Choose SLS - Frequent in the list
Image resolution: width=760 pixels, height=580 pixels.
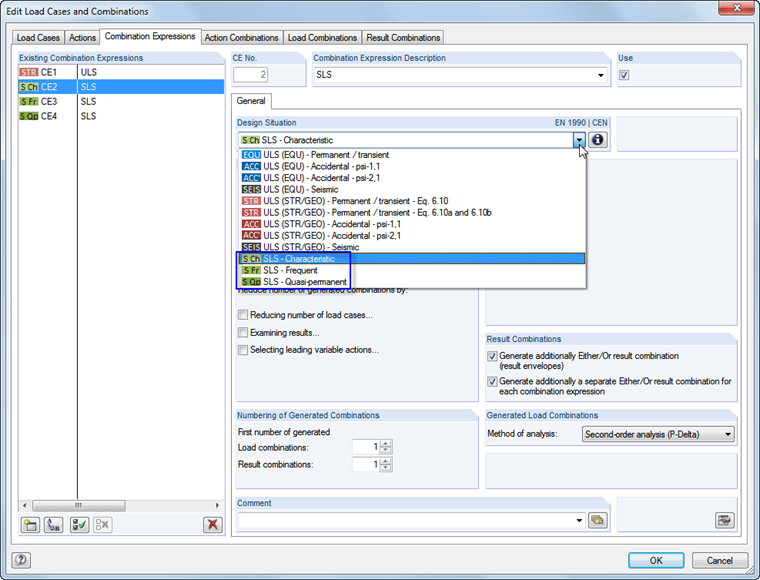click(x=412, y=270)
